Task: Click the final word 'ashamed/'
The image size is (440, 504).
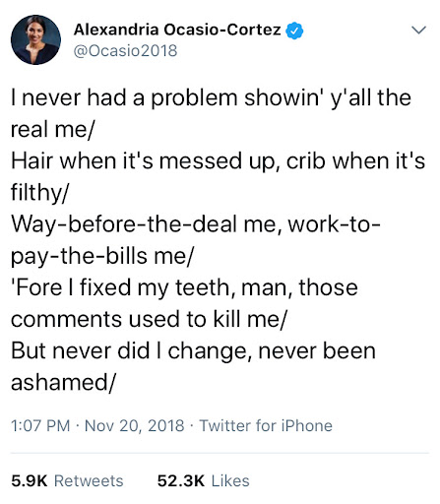Action: click(63, 382)
